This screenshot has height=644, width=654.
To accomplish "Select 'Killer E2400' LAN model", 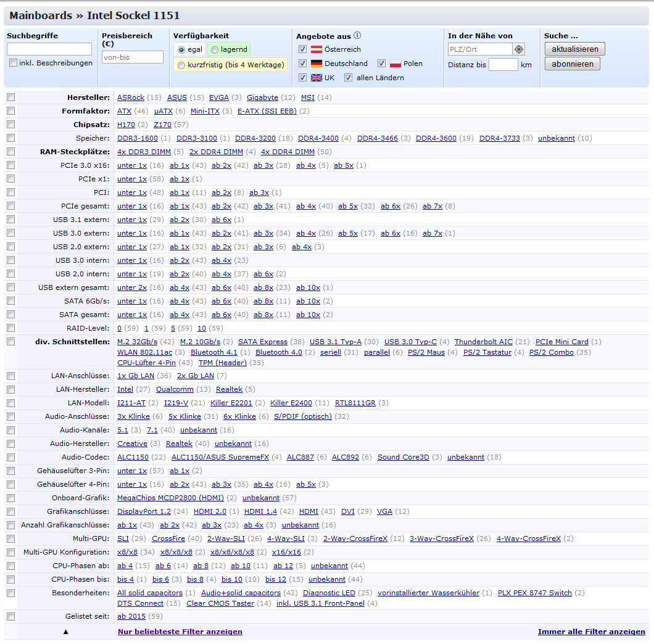I will 291,402.
